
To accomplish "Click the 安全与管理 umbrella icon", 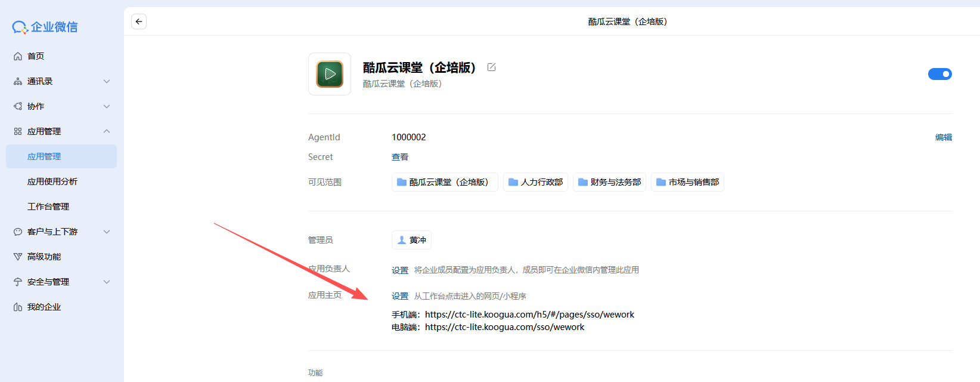I will click(18, 282).
